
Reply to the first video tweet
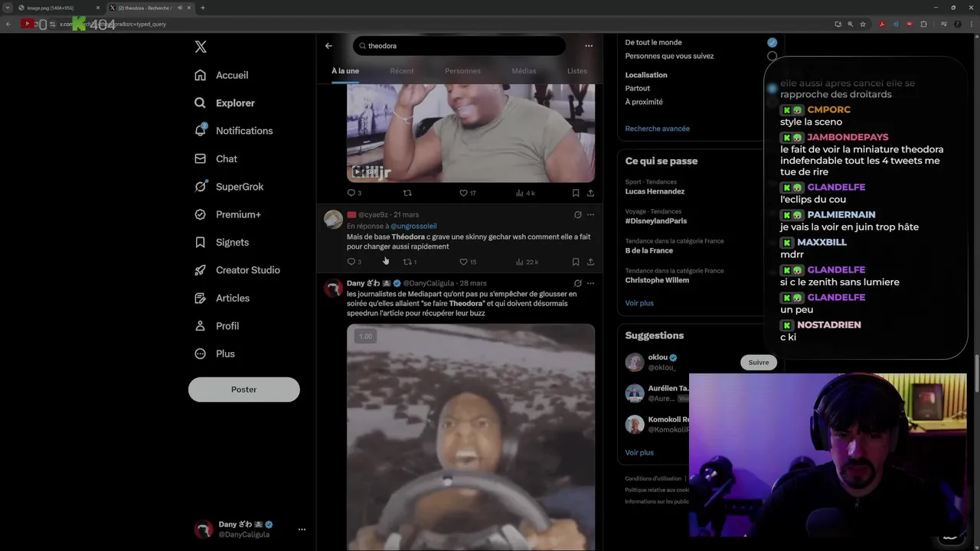point(351,193)
